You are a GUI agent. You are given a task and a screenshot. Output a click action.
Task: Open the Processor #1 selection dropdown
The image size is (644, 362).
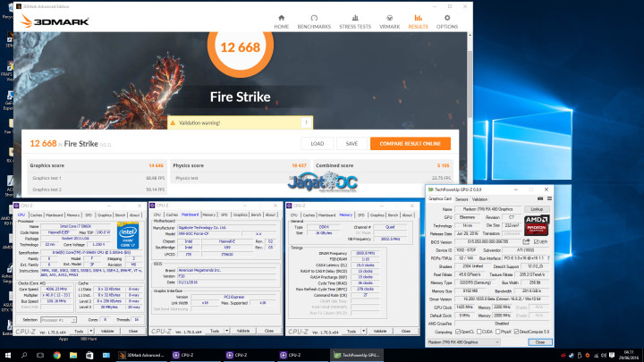click(x=58, y=320)
